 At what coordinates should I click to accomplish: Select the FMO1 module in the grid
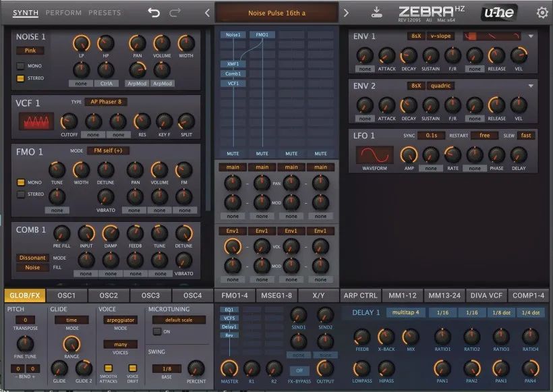(262, 34)
